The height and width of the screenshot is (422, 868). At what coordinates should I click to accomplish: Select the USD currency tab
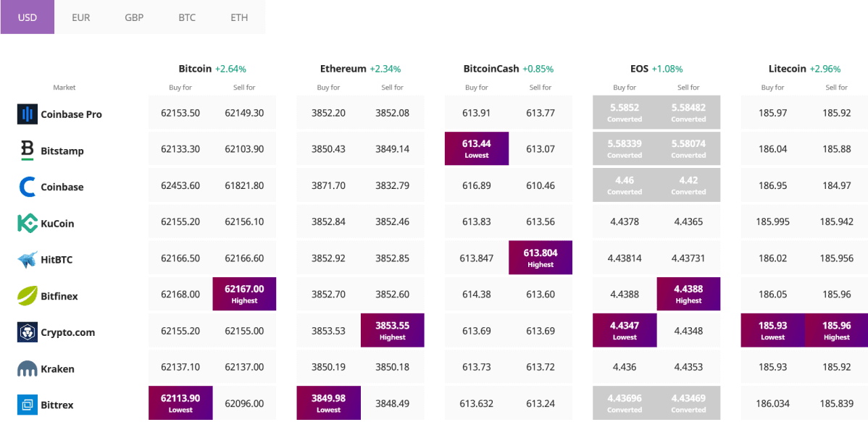coord(27,17)
